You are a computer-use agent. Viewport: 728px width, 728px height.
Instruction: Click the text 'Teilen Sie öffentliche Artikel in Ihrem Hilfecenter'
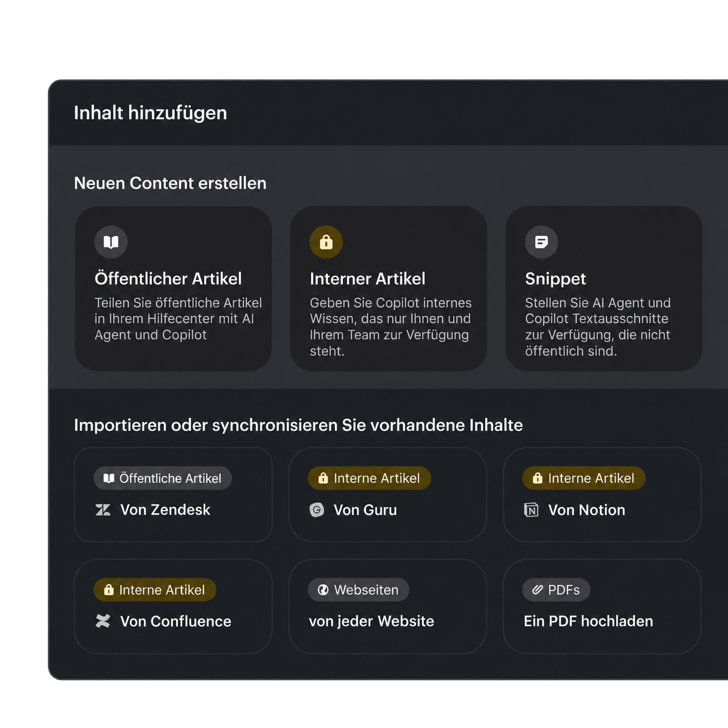pyautogui.click(x=178, y=311)
